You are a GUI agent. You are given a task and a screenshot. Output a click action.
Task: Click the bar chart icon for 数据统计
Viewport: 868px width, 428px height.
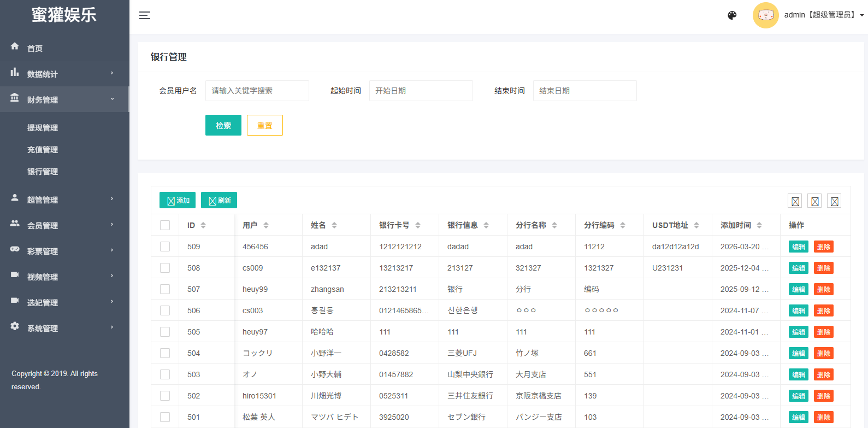[15, 72]
